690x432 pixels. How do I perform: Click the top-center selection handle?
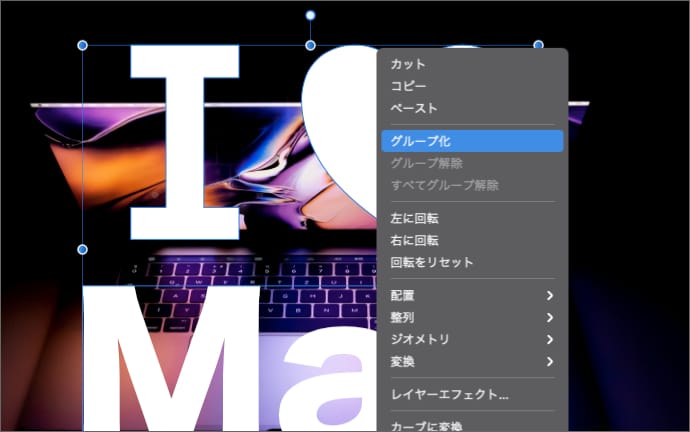click(310, 45)
